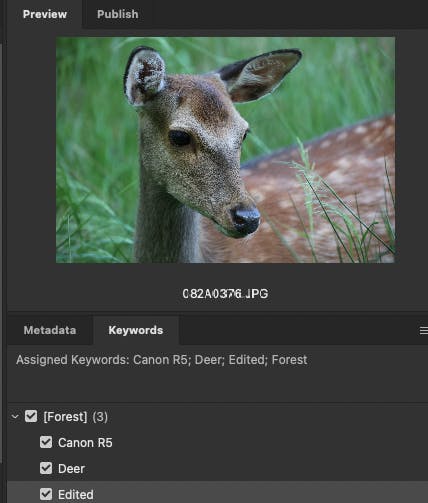The image size is (428, 503).
Task: Click the 082A0376.JPG filename label
Action: click(x=225, y=294)
